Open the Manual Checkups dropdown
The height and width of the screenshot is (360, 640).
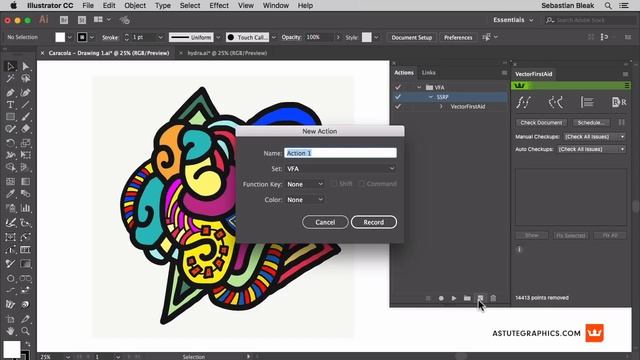click(594, 137)
